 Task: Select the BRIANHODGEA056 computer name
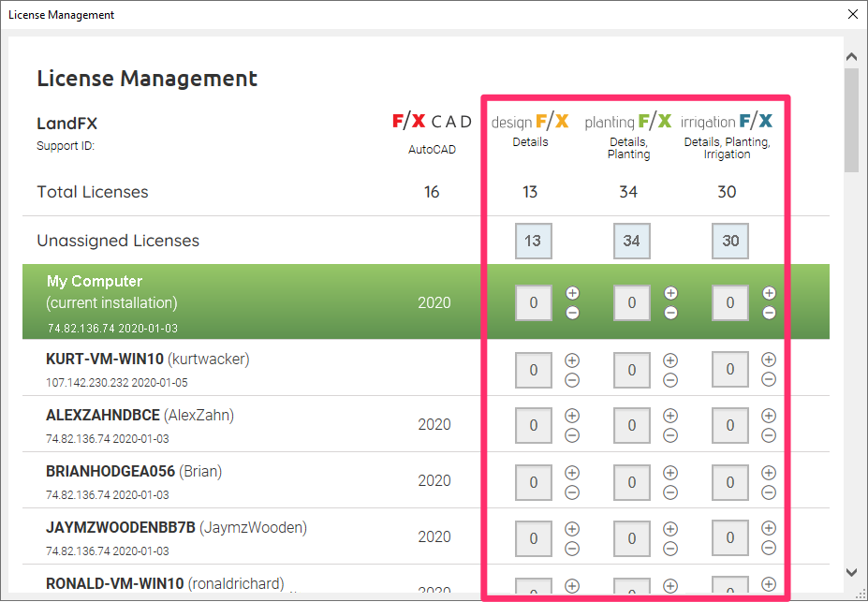click(110, 472)
